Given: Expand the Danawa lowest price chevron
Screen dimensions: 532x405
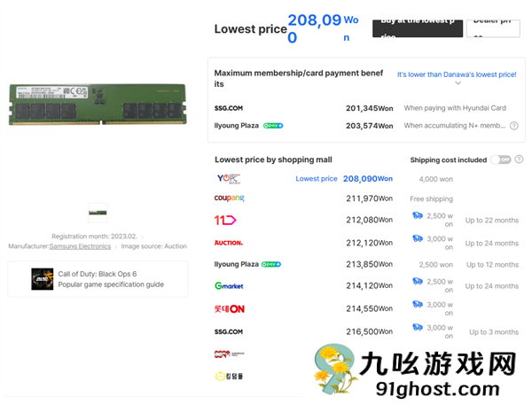Looking at the screenshot, I should click(x=458, y=83).
